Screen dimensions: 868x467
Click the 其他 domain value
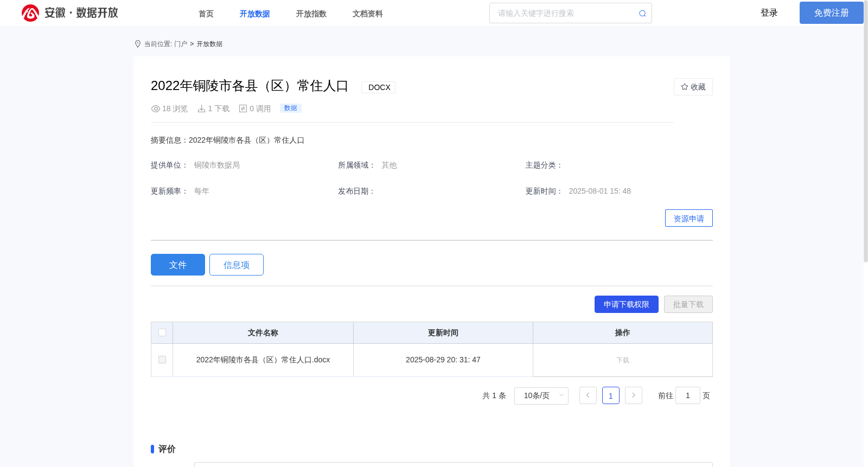point(389,165)
